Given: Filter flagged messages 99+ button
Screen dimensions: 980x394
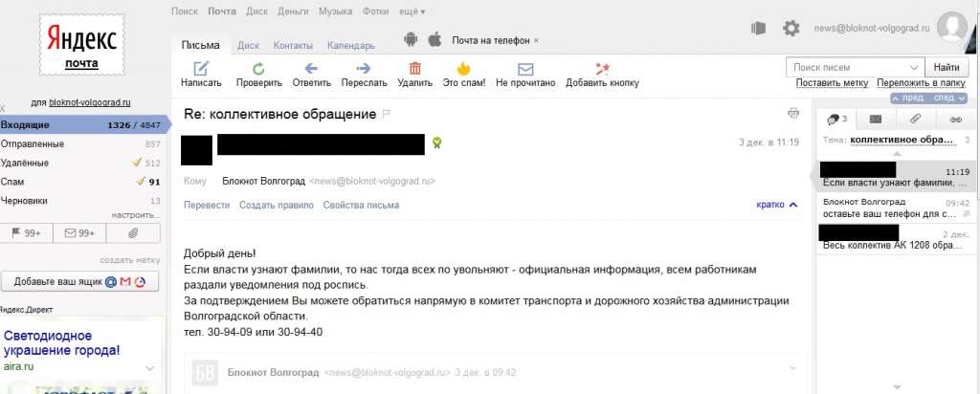Looking at the screenshot, I should tap(26, 233).
